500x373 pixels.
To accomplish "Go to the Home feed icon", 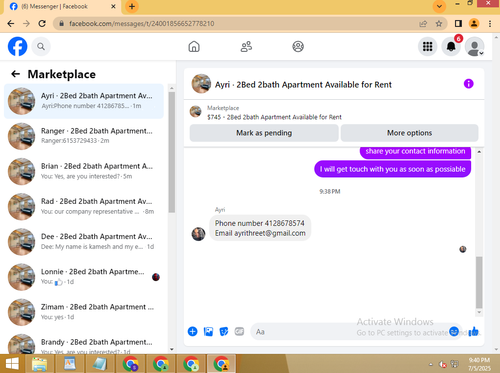I will (x=194, y=46).
